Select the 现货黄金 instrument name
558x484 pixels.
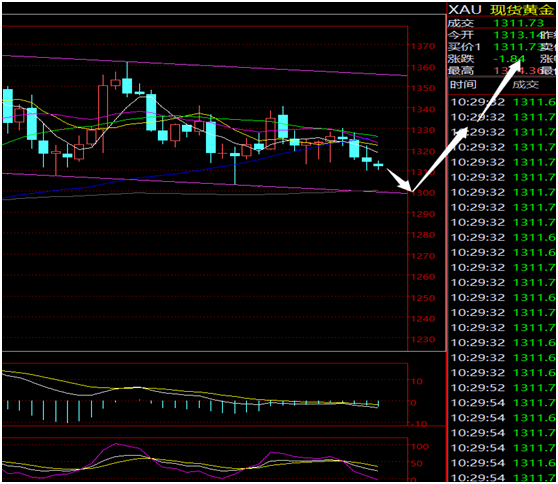[x=522, y=10]
